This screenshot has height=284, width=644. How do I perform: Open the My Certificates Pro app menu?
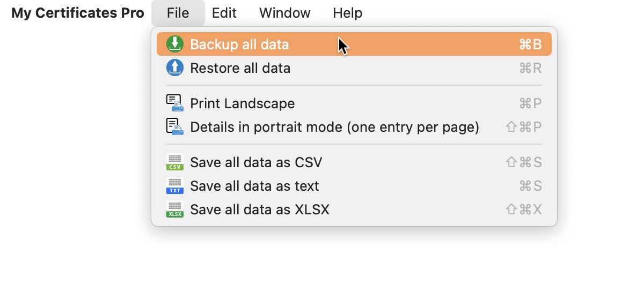78,13
